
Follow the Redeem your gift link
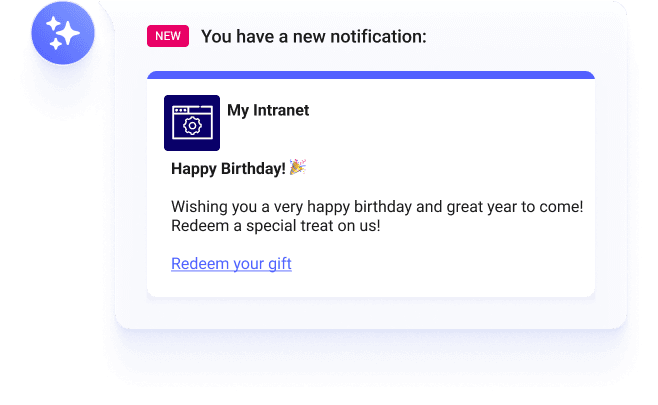tap(231, 264)
